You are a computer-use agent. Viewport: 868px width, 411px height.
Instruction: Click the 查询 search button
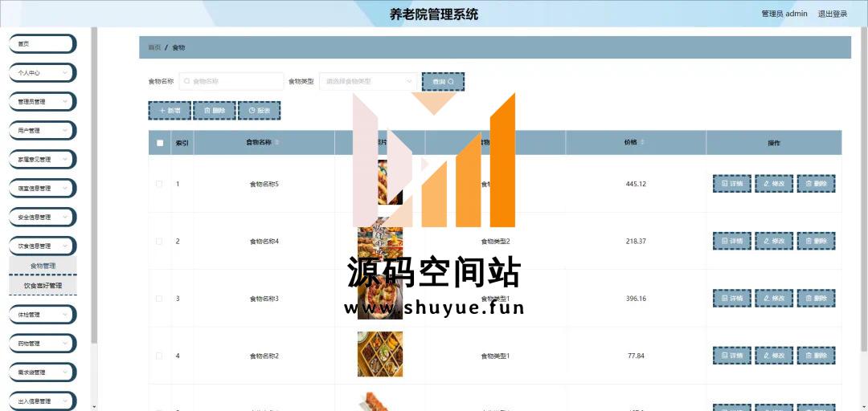[443, 81]
